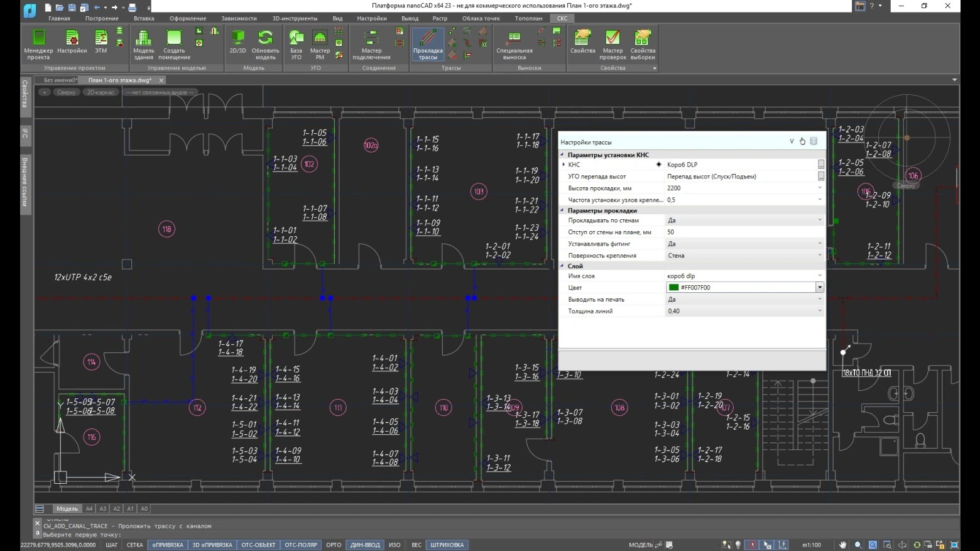This screenshot has height=551, width=980.
Task: Toggle СЕТКА grid display
Action: (134, 545)
